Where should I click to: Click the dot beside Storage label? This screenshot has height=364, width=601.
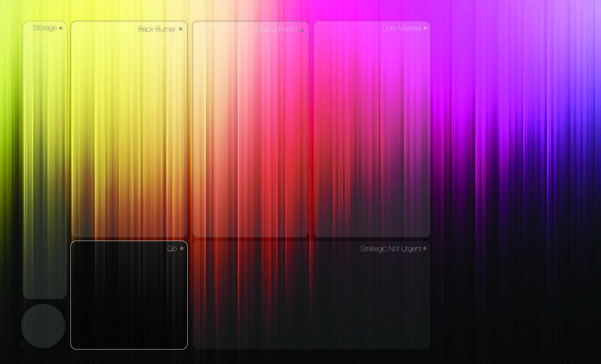(61, 28)
